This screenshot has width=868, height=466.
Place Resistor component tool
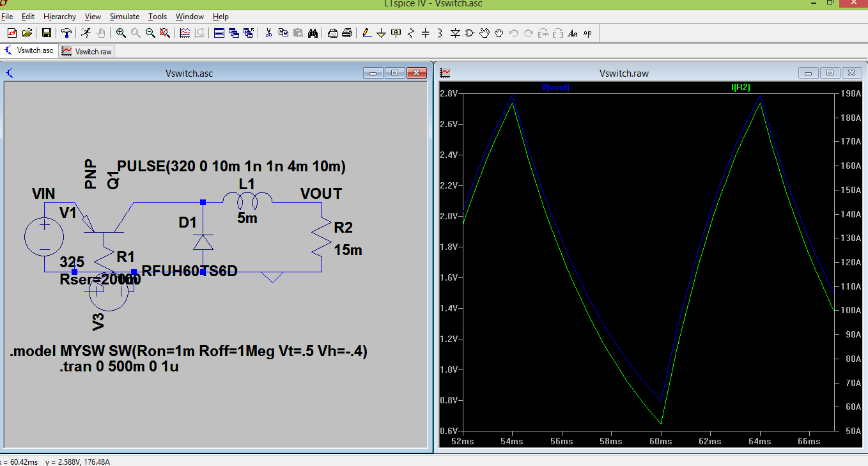[411, 33]
